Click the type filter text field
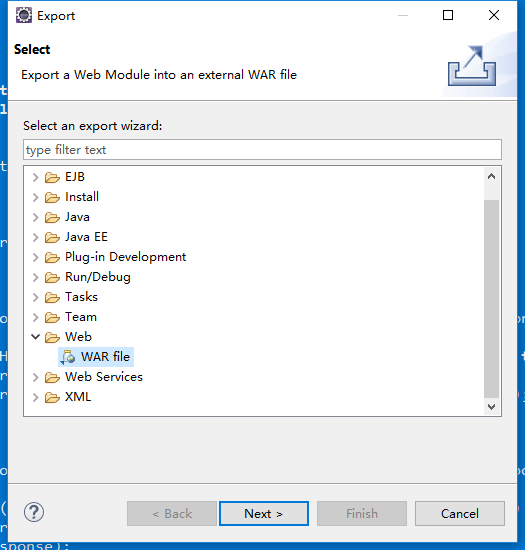This screenshot has width=525, height=550. click(262, 150)
